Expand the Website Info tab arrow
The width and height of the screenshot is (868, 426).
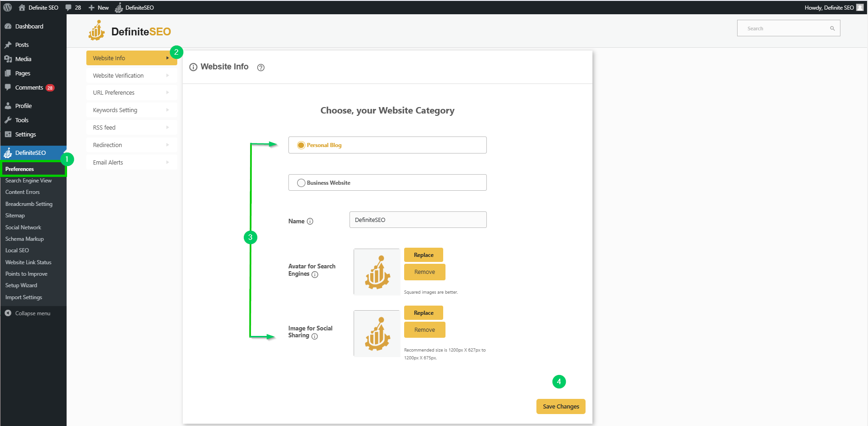(168, 58)
